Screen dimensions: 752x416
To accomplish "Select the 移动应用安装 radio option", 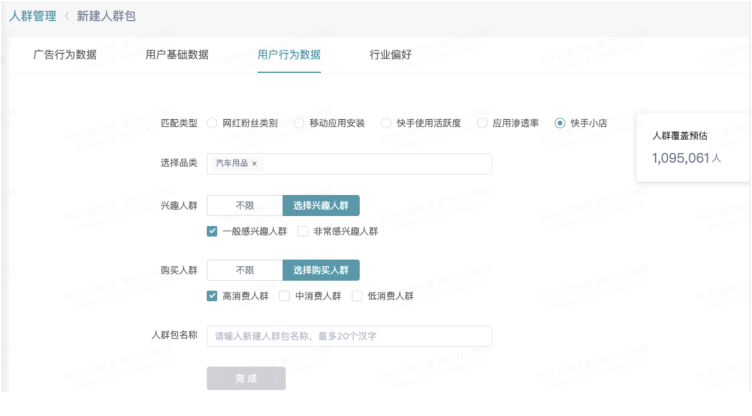I will click(x=300, y=123).
